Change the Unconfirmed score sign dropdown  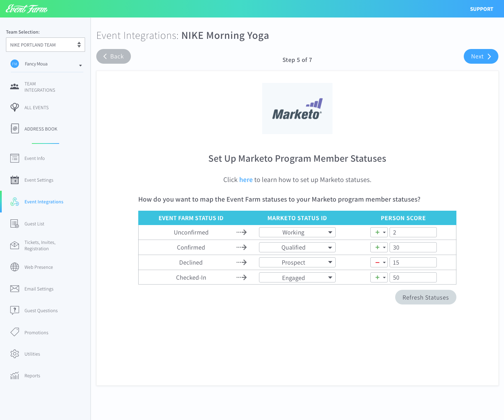(379, 232)
